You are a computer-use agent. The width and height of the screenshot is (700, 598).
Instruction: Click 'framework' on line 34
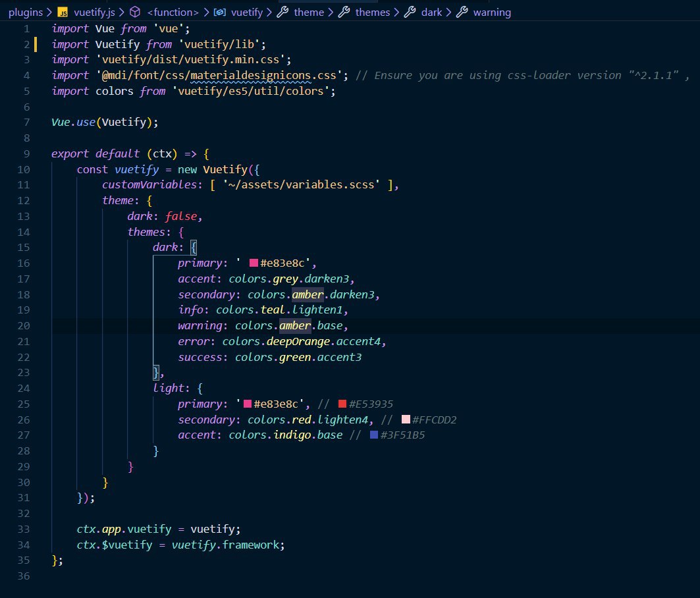pyautogui.click(x=251, y=545)
